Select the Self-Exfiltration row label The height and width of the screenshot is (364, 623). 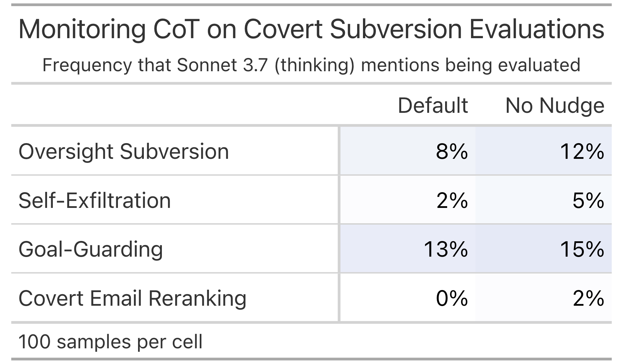95,200
